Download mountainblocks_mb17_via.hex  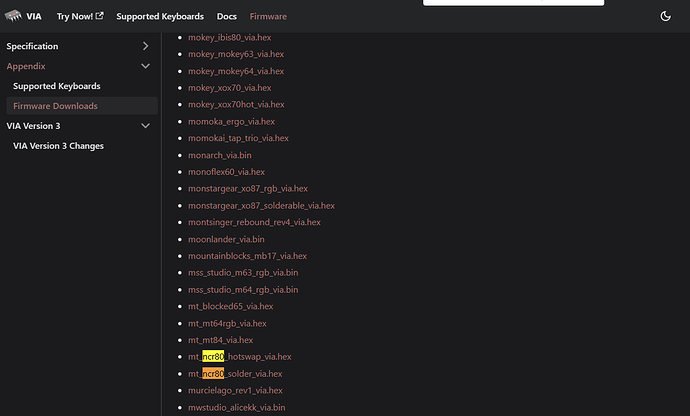[247, 256]
